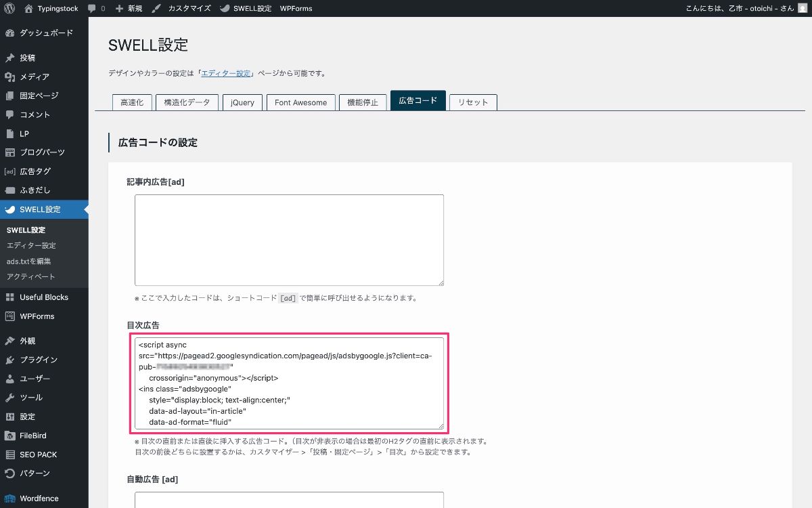Click the WPForms sidebar icon
812x508 pixels.
9,316
